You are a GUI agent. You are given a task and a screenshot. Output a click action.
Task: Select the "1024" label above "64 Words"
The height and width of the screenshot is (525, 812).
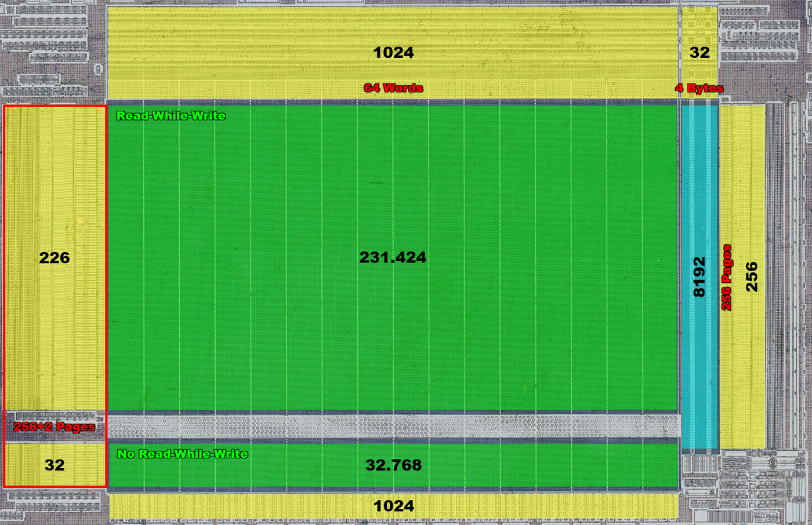(393, 53)
